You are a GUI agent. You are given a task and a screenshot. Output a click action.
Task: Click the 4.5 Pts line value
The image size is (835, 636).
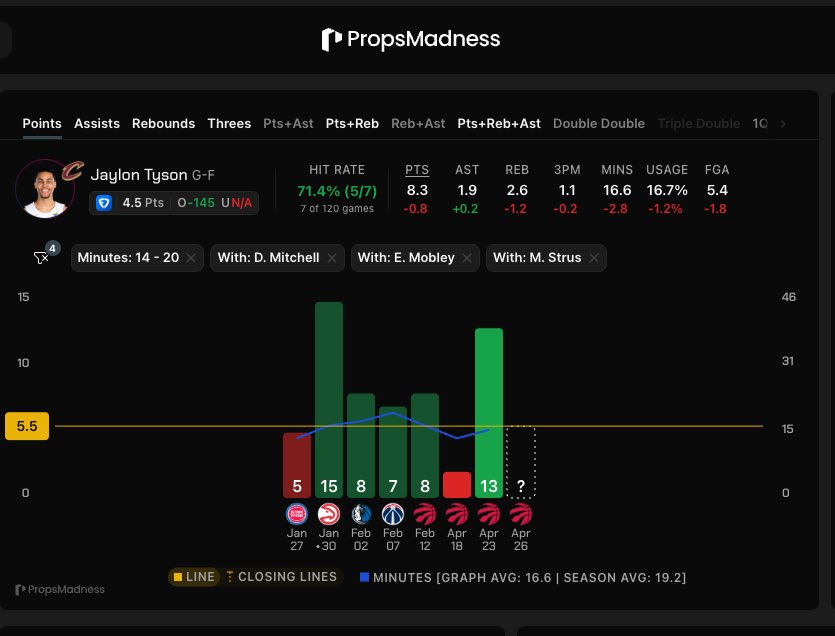coord(143,203)
